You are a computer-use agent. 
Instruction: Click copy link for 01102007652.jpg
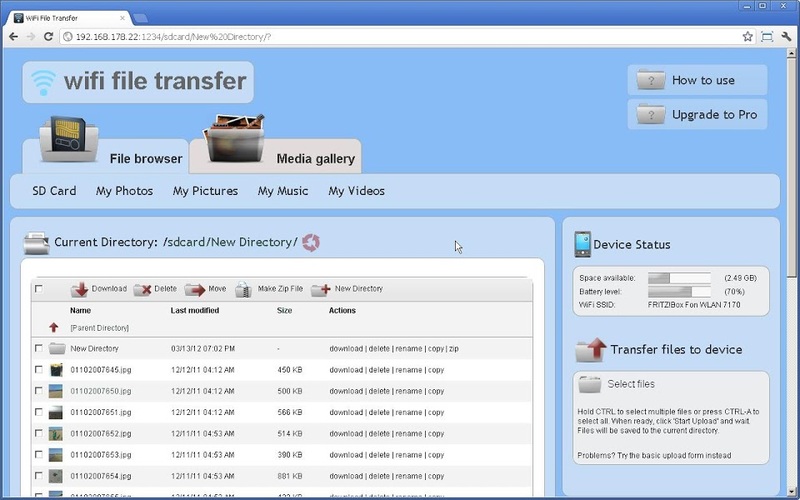coord(436,434)
